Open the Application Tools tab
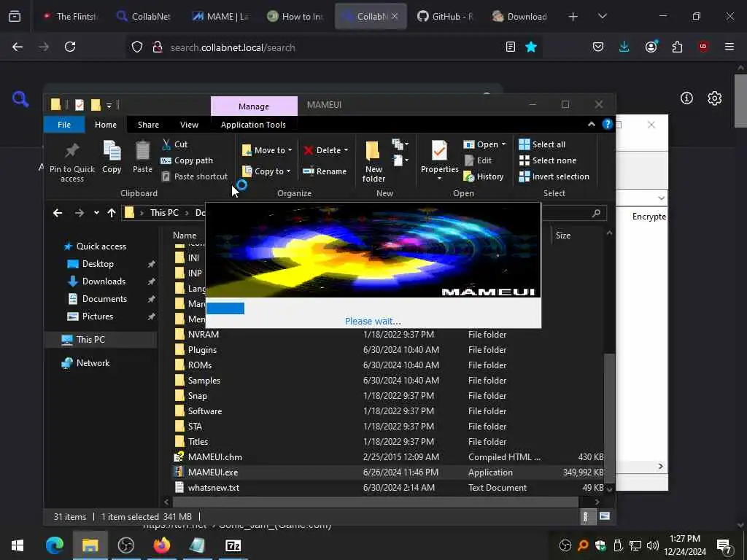 click(253, 125)
